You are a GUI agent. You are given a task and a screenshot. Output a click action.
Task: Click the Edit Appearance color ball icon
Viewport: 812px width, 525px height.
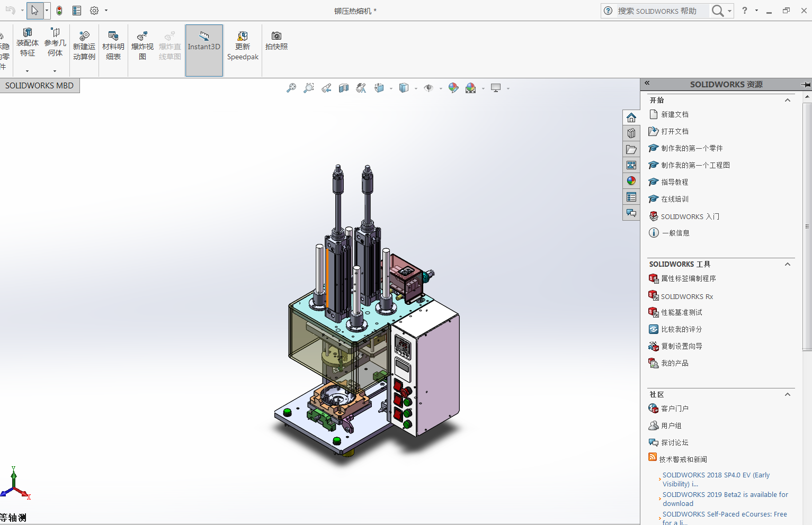pos(453,88)
